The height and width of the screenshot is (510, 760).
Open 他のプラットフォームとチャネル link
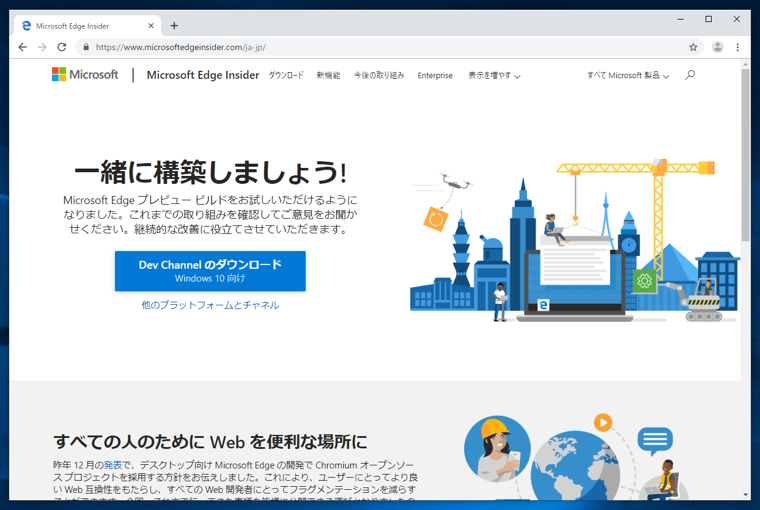tap(210, 305)
